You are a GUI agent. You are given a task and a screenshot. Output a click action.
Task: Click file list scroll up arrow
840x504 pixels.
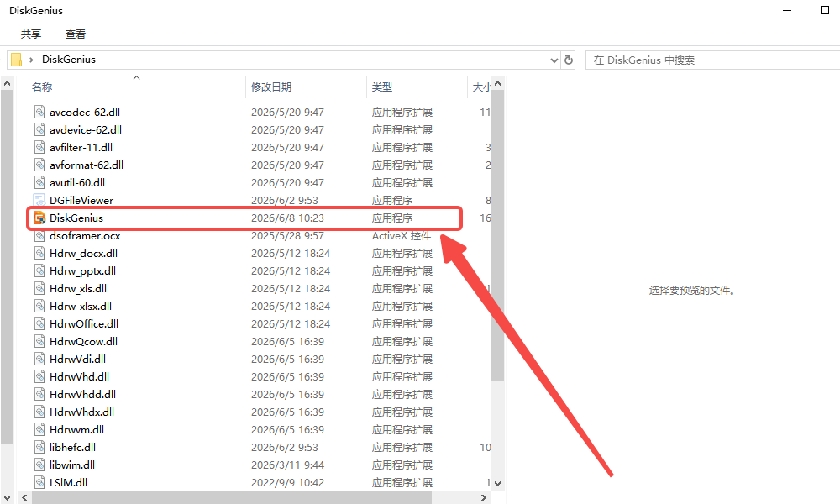tap(497, 83)
